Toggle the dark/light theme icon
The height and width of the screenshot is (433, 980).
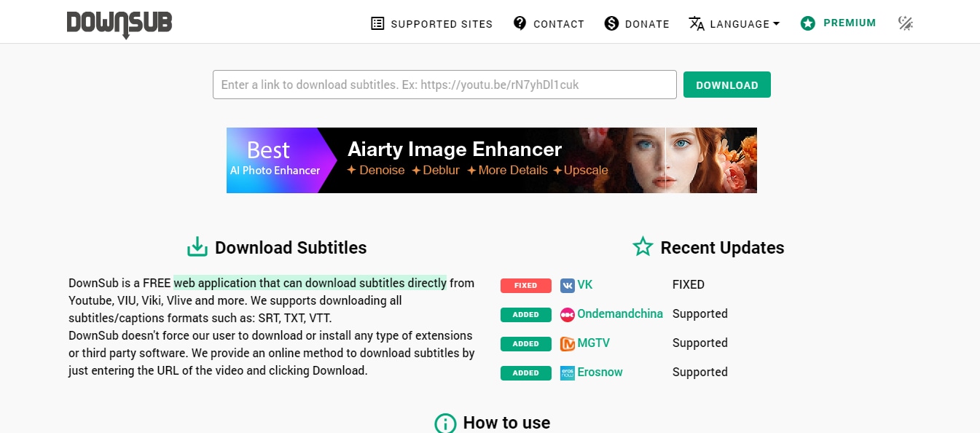tap(906, 23)
